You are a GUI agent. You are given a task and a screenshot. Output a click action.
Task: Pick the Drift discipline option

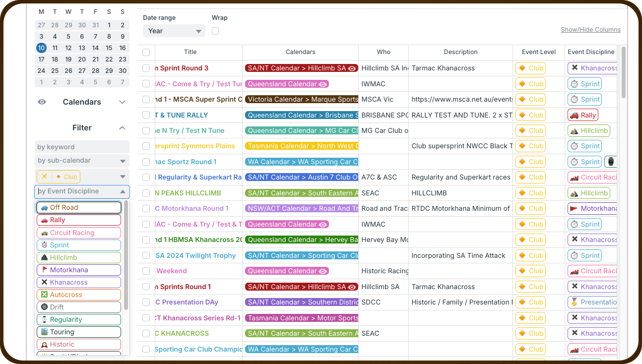(x=78, y=307)
